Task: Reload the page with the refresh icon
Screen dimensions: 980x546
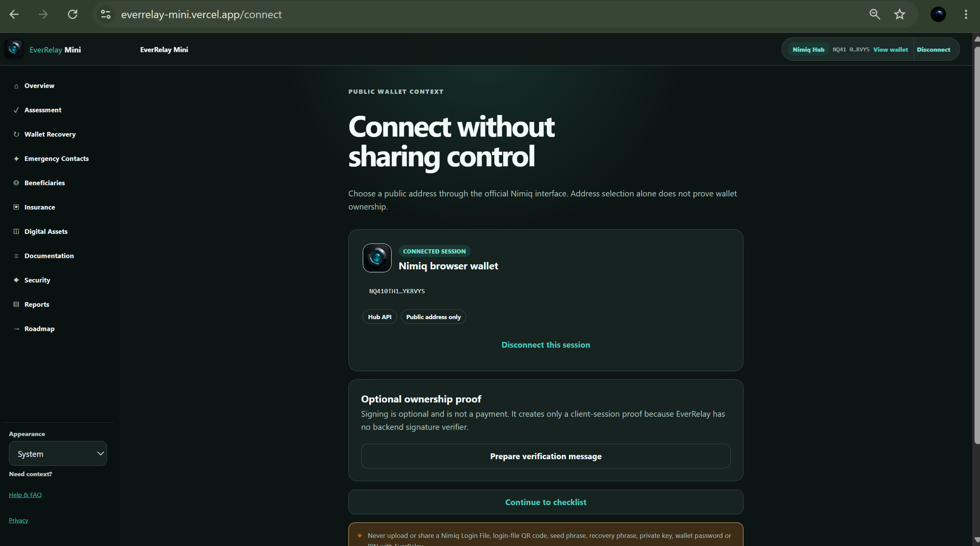Action: pos(73,14)
